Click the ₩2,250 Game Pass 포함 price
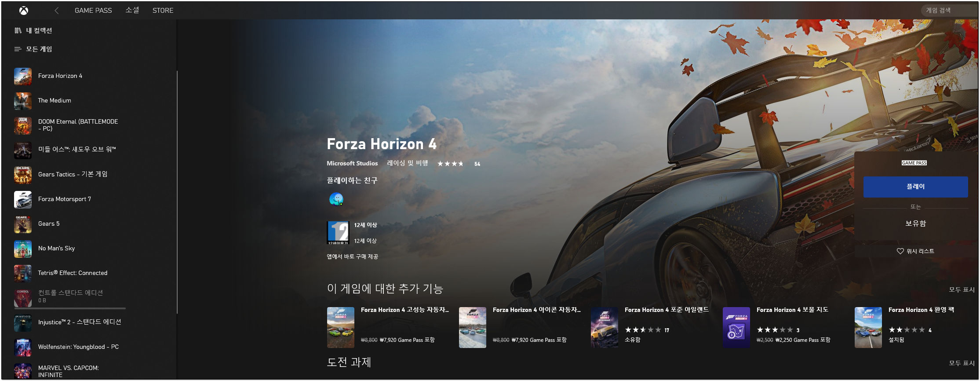 point(803,340)
